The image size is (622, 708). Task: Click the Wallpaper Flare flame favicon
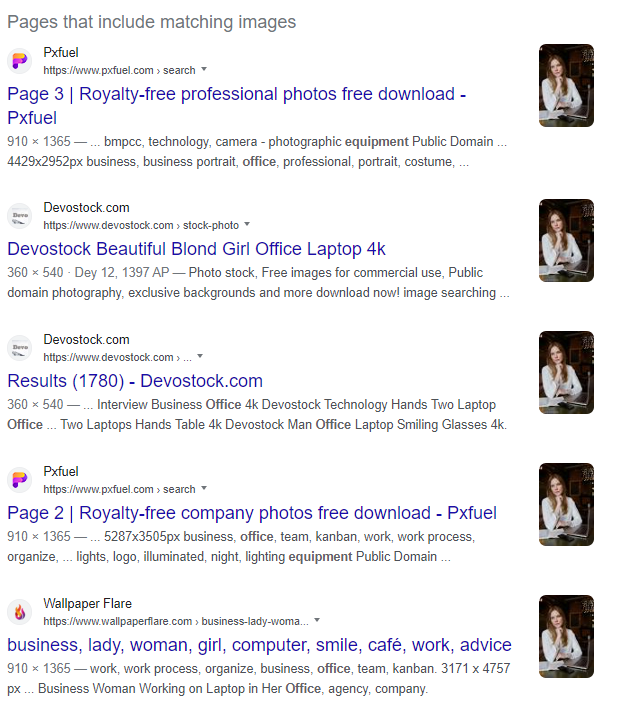coord(19,612)
